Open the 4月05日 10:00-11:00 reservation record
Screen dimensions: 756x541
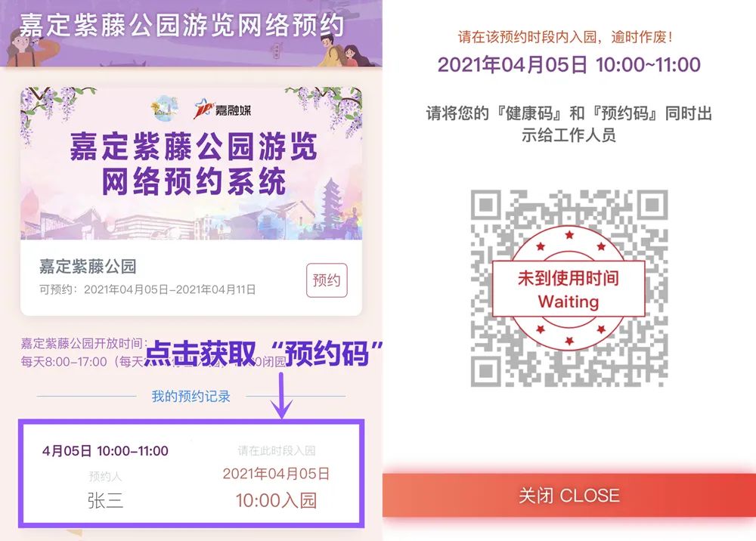[191, 474]
